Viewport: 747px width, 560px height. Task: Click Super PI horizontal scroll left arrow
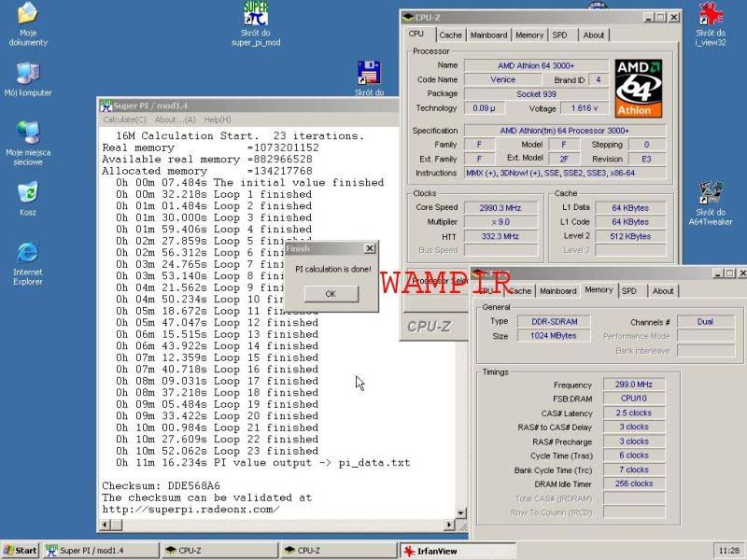tap(106, 525)
